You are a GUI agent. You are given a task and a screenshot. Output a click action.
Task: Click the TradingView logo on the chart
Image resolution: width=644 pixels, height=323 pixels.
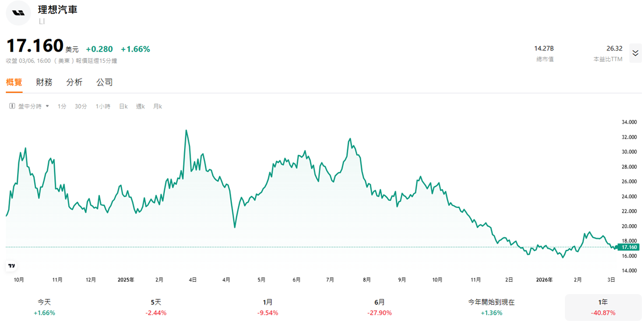point(11,265)
